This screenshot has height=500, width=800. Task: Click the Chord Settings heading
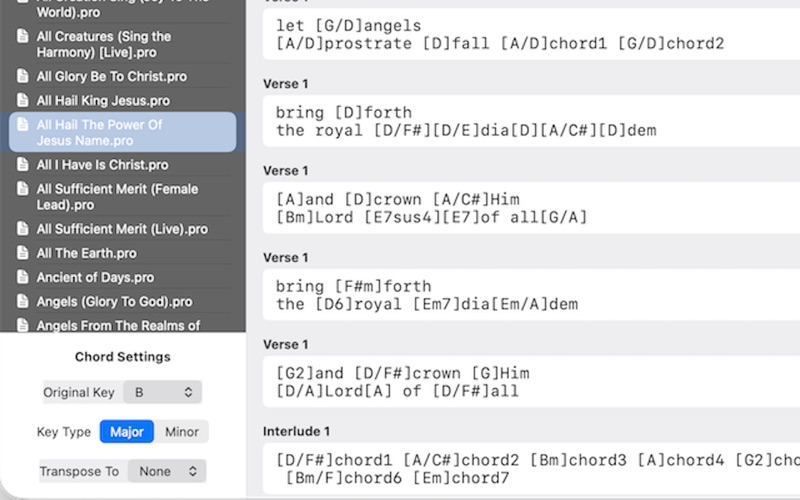pos(122,357)
